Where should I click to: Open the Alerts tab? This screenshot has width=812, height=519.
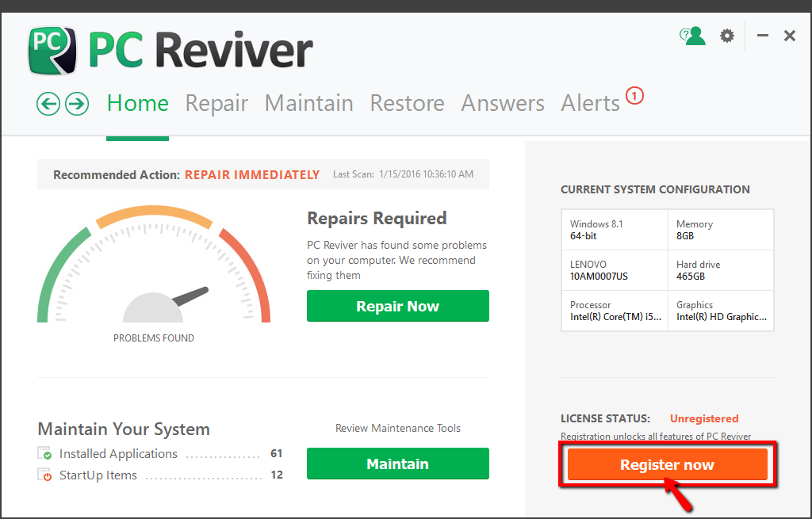tap(590, 103)
